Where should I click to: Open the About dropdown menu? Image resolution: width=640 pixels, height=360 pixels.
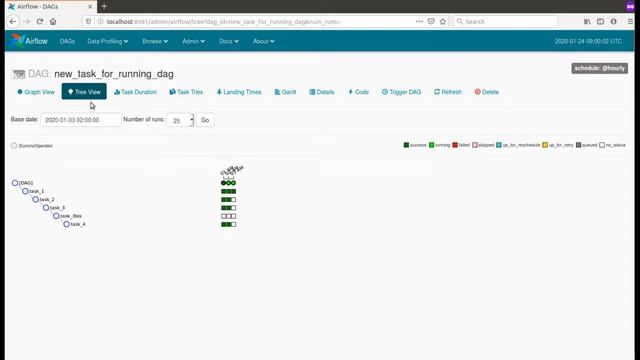pyautogui.click(x=263, y=41)
